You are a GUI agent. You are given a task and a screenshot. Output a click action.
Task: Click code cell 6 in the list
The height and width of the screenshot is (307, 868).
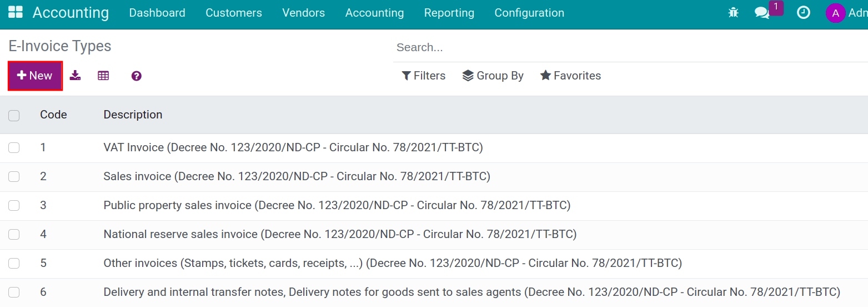(43, 292)
